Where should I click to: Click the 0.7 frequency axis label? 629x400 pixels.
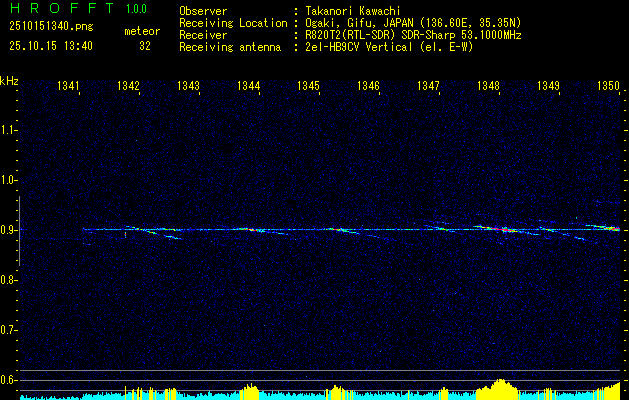click(8, 330)
